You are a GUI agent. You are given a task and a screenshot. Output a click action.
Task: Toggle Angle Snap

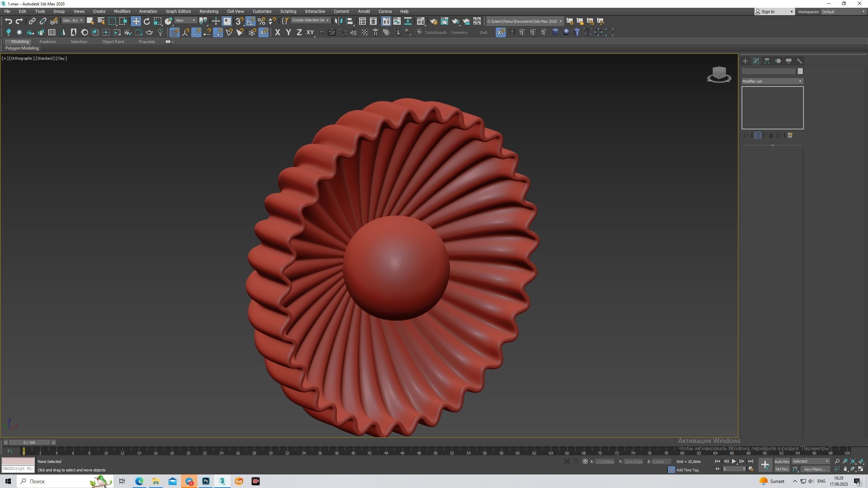click(x=251, y=21)
